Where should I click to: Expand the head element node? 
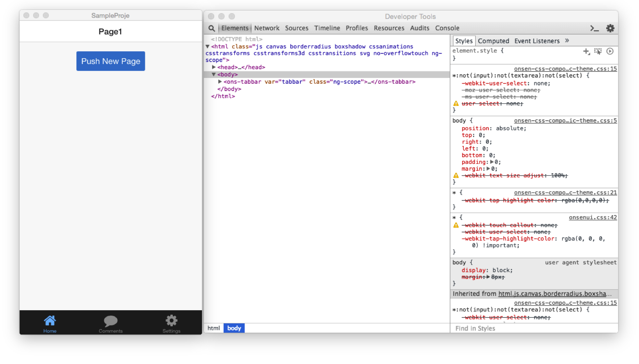click(214, 67)
